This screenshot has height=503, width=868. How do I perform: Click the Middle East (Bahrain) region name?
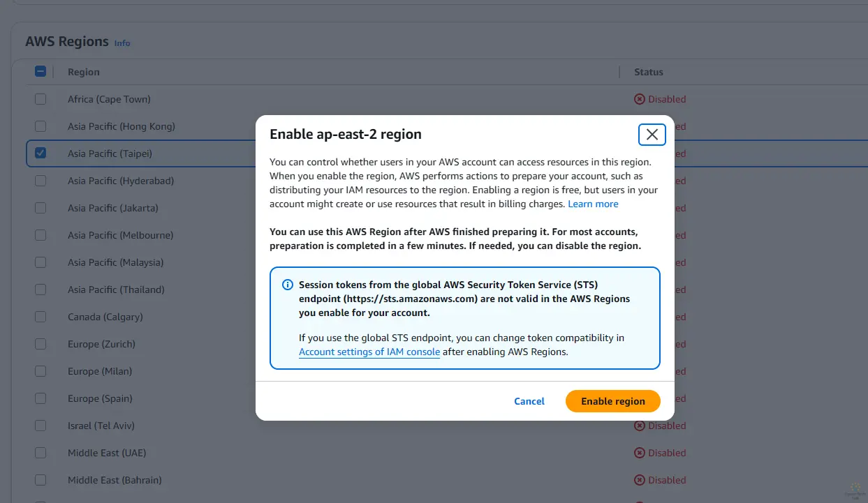point(115,480)
